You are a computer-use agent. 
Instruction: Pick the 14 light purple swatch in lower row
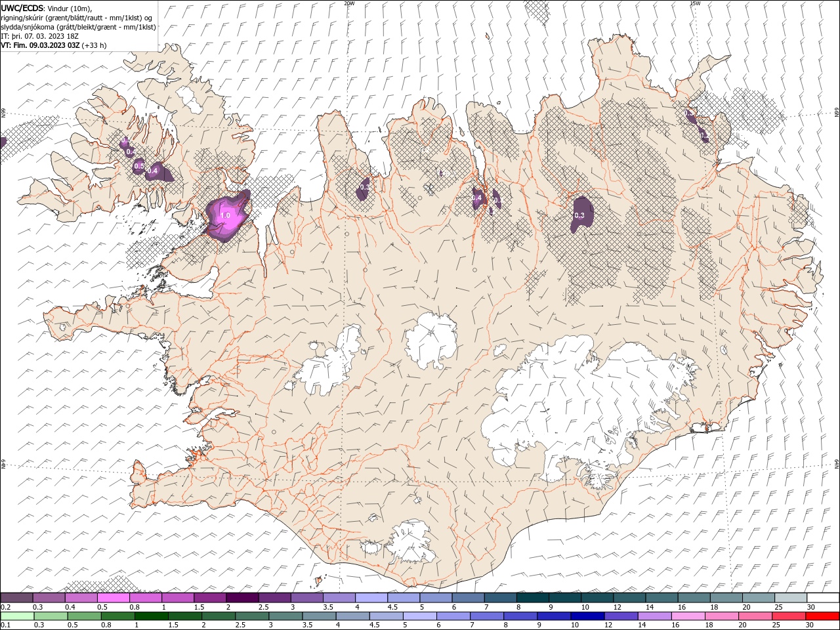click(654, 616)
